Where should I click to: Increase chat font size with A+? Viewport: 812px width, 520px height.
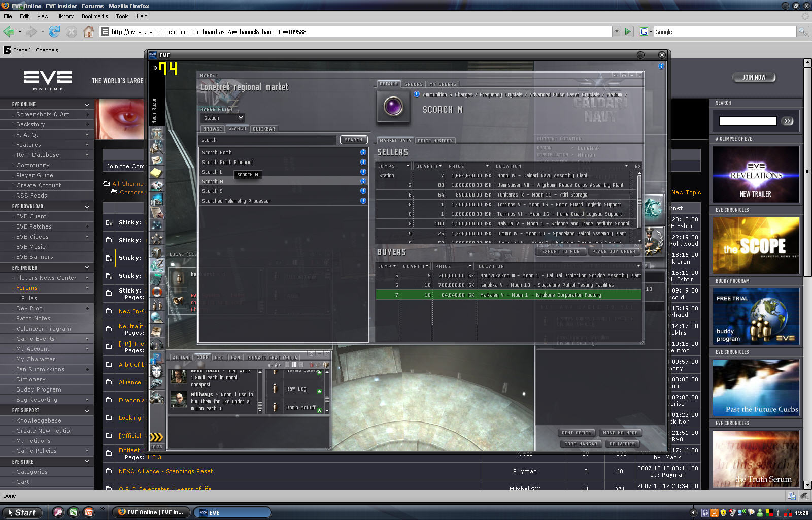pyautogui.click(x=278, y=365)
